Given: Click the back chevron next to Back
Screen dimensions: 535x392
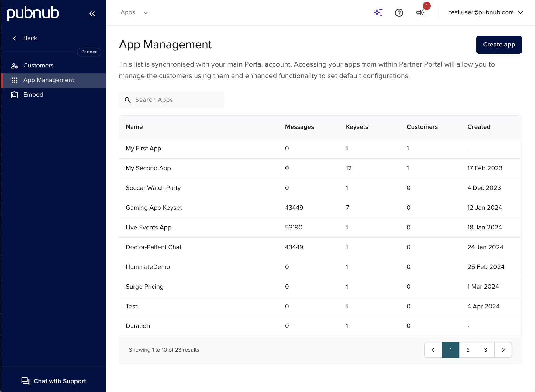Looking at the screenshot, I should (x=14, y=38).
